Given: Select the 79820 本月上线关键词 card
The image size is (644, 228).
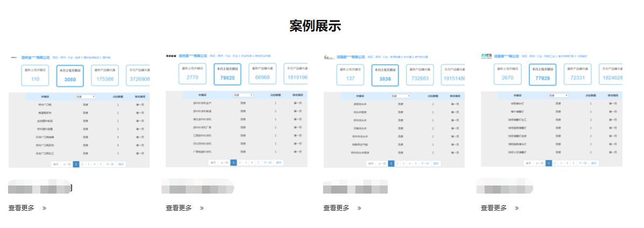Looking at the screenshot, I should [x=228, y=75].
